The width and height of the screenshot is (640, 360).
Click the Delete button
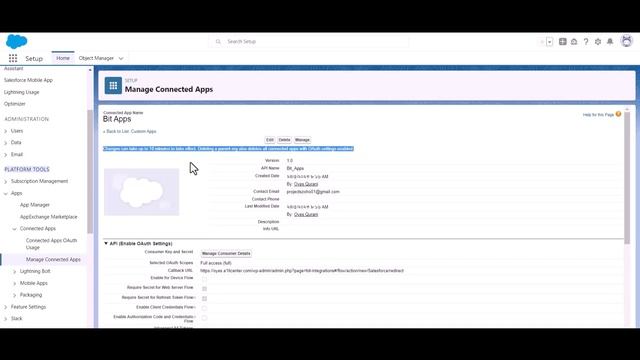coord(284,140)
